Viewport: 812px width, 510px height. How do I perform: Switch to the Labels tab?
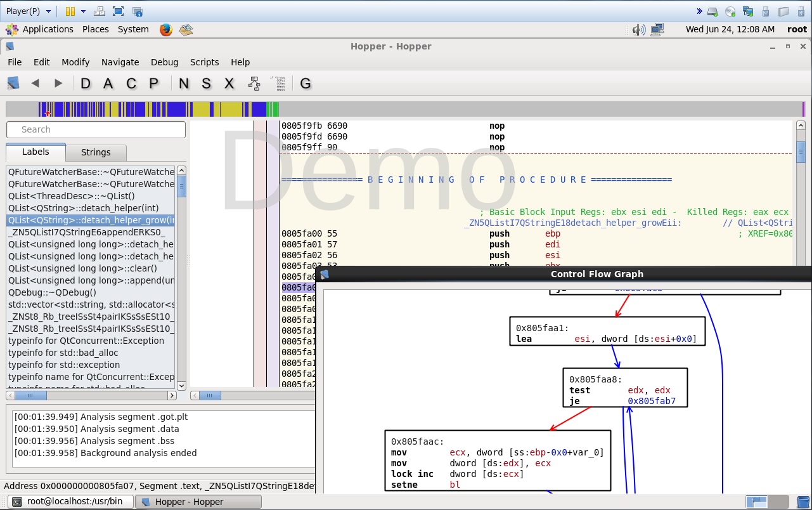tap(35, 152)
